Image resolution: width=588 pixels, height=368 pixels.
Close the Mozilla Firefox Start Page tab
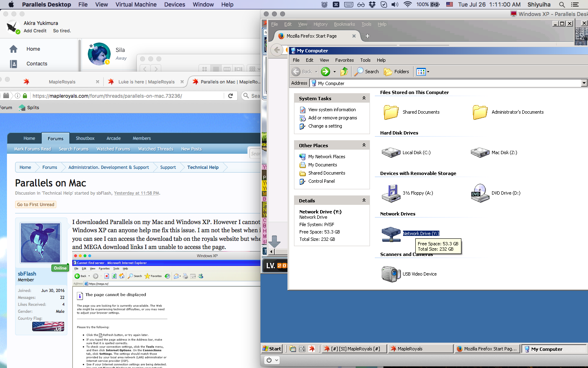point(354,36)
